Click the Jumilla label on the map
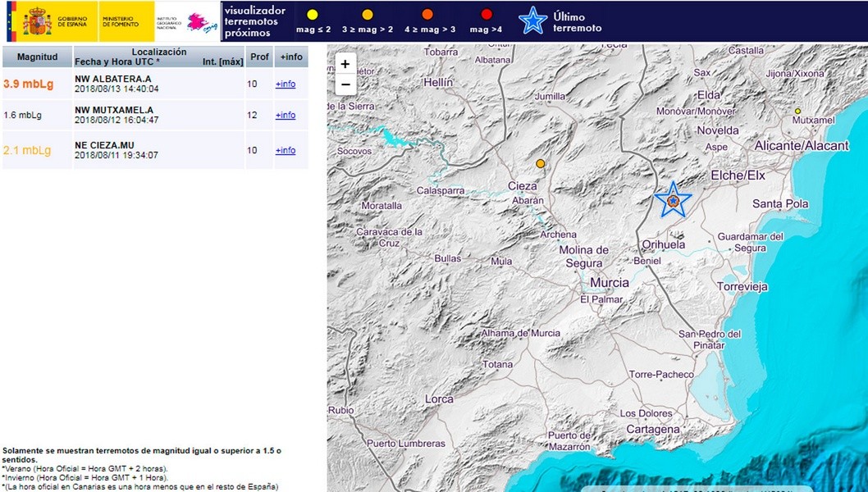This screenshot has width=868, height=492. coord(550,96)
